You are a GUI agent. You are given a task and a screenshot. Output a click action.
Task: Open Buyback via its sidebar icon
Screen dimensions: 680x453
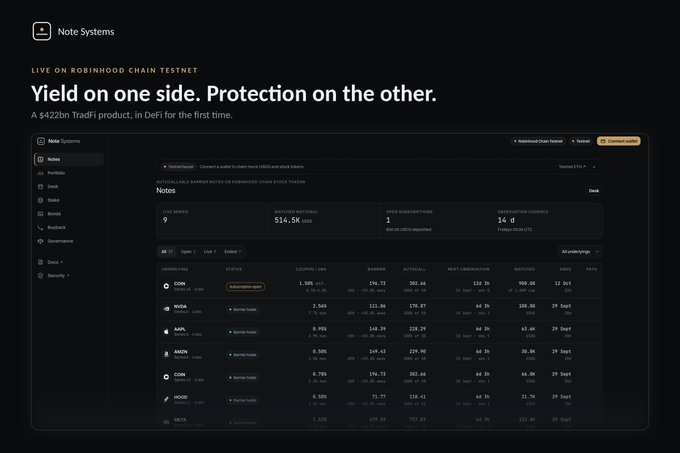40,228
